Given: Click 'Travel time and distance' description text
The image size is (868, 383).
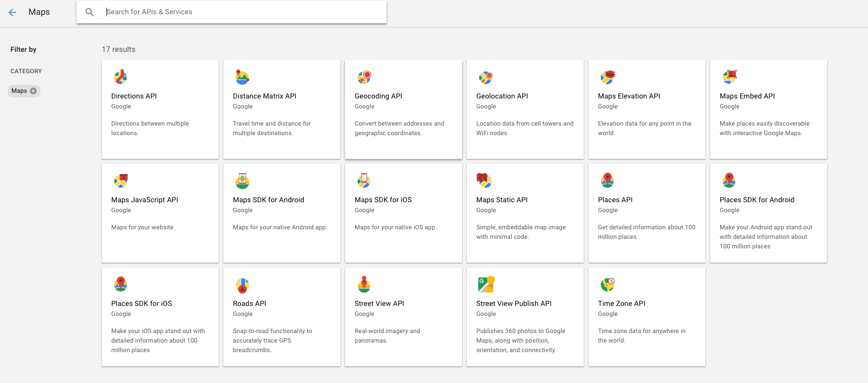Looking at the screenshot, I should (272, 128).
